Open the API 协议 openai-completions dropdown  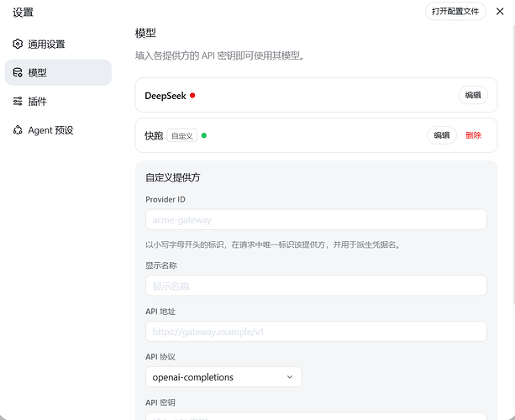(x=223, y=377)
